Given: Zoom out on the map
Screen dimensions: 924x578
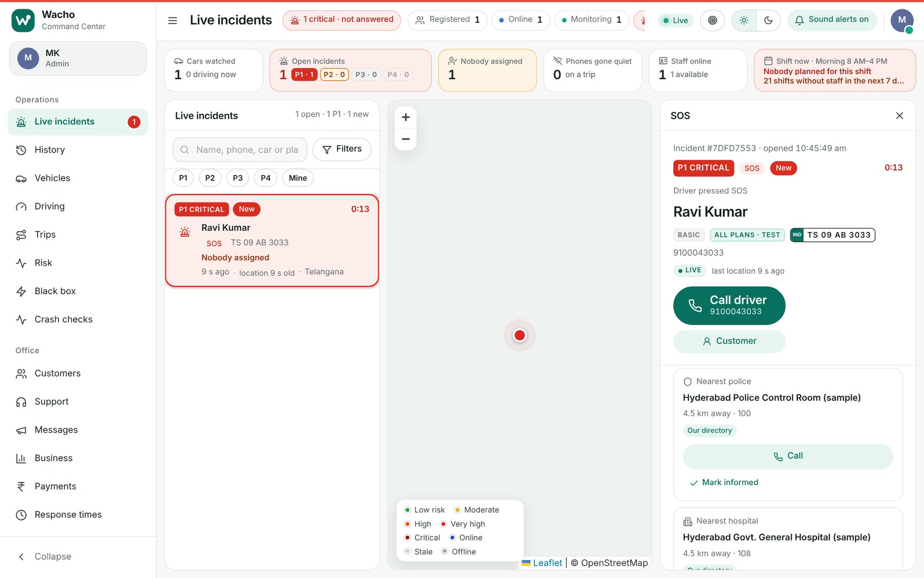Looking at the screenshot, I should [406, 139].
